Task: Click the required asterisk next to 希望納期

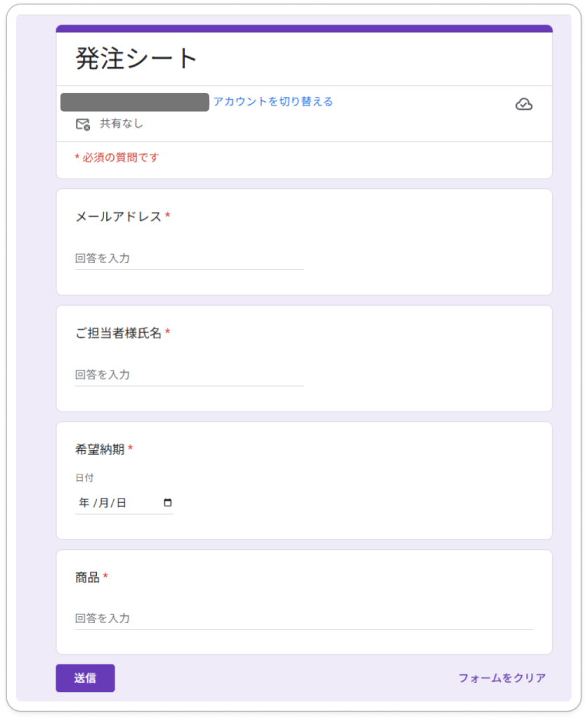Action: coord(130,449)
